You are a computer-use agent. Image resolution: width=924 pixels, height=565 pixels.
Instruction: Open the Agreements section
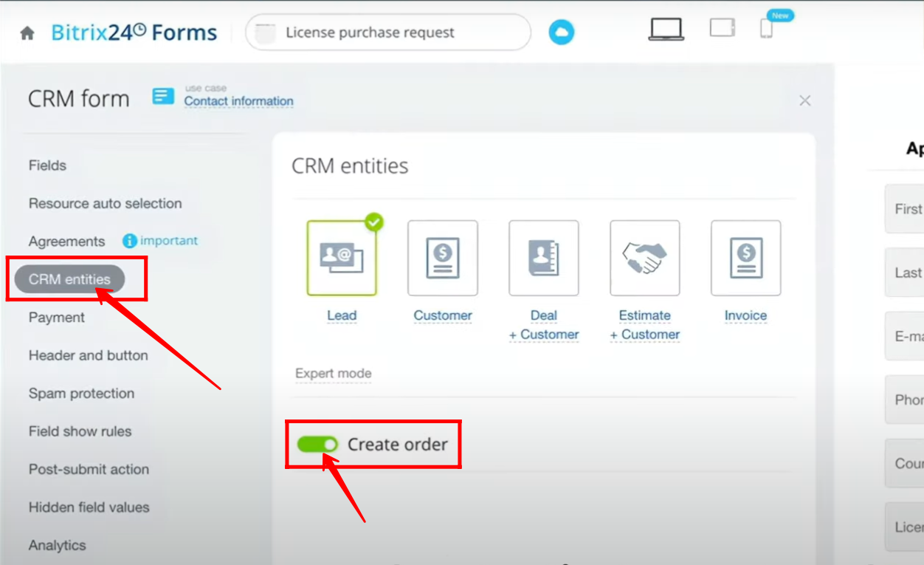(67, 242)
